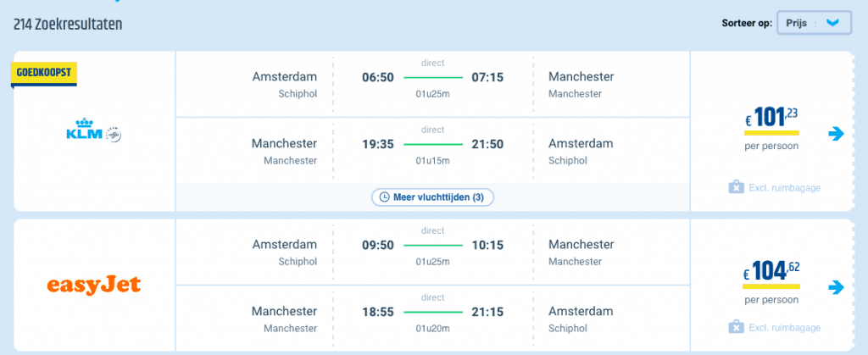Click the easyJet return 18:55 flight row
Image resolution: width=868 pixels, height=355 pixels.
pos(432,319)
